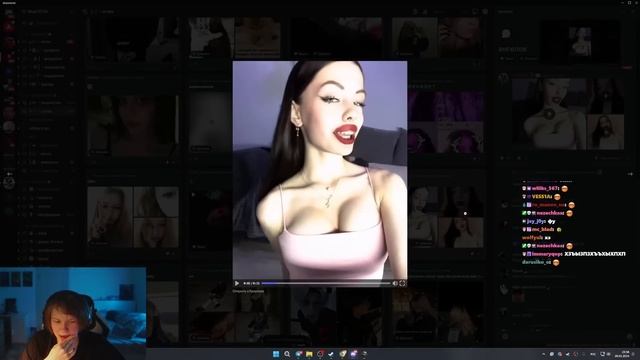The image size is (640, 360).
Task: Click the streamer webcam overlay
Action: point(73,313)
